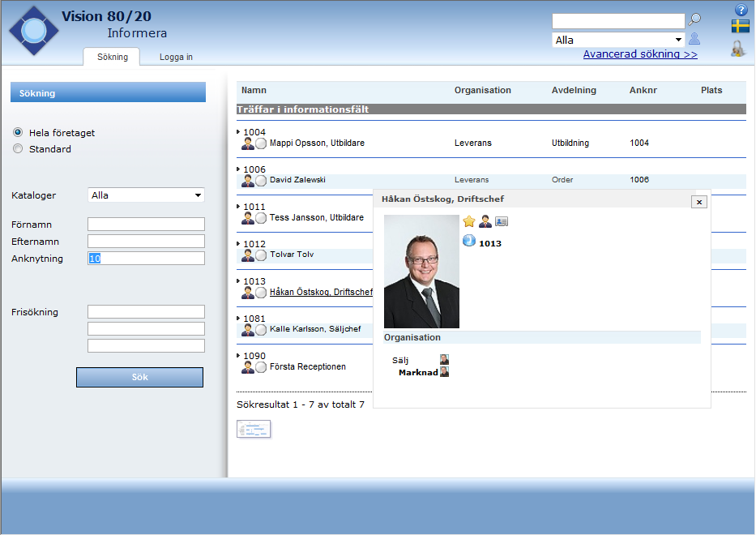The image size is (756, 535).
Task: Click the Tess Jansson, Utbildare name
Action: [317, 217]
